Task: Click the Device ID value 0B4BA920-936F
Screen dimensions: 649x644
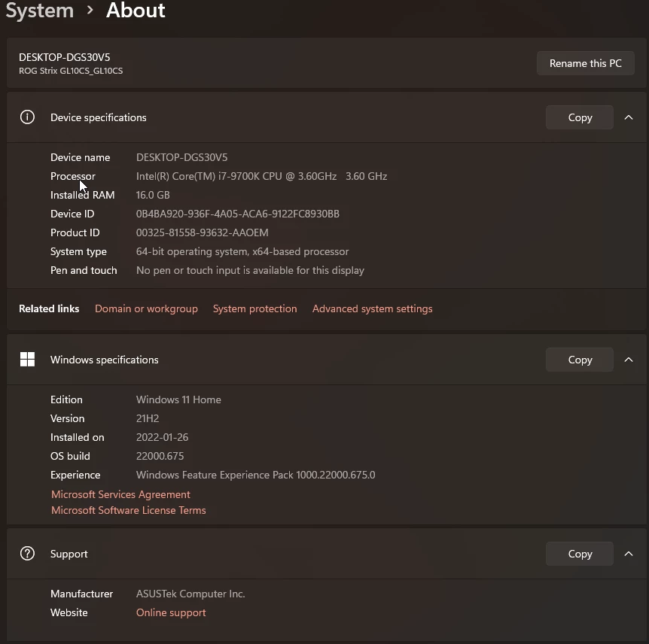Action: tap(238, 214)
